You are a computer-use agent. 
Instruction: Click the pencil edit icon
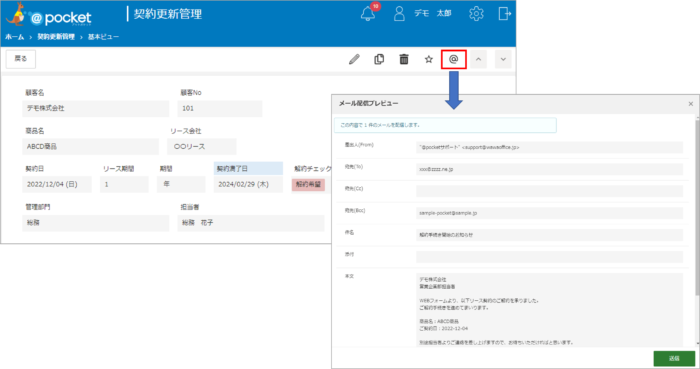pyautogui.click(x=354, y=59)
